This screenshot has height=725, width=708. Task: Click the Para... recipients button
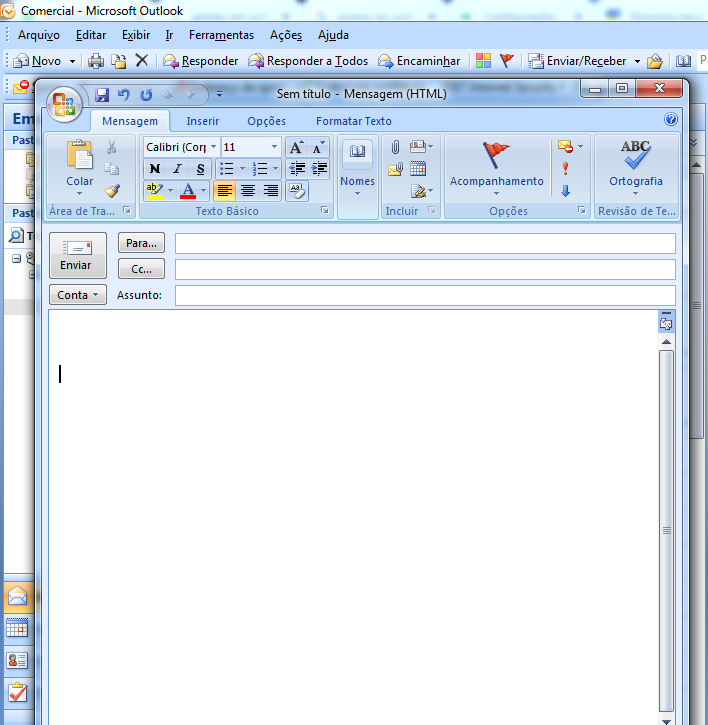(142, 243)
